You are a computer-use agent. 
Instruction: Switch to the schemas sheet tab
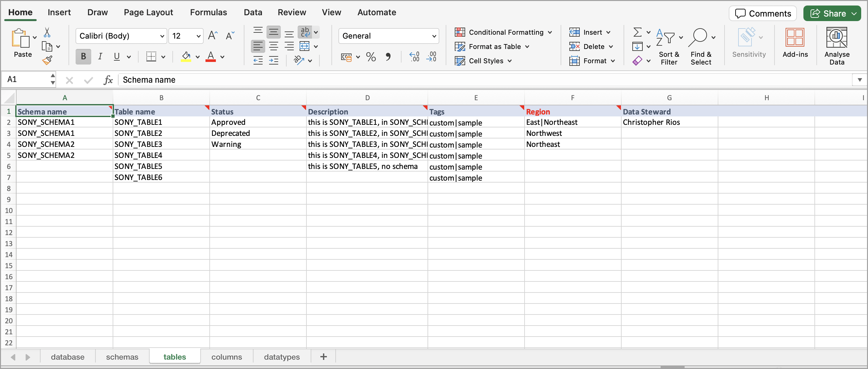point(122,357)
